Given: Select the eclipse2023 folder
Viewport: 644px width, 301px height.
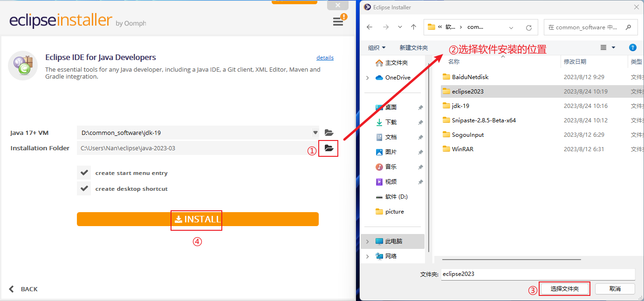Looking at the screenshot, I should tap(468, 91).
